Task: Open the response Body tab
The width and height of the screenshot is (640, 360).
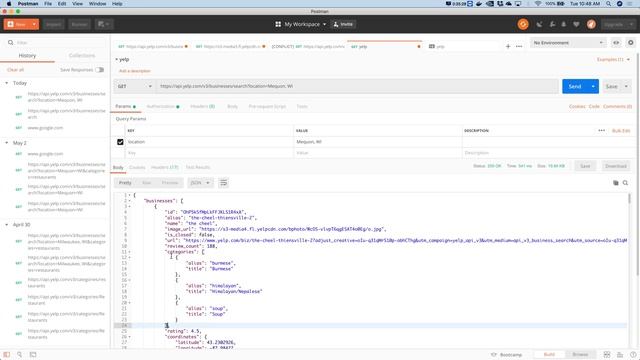Action: point(118,167)
